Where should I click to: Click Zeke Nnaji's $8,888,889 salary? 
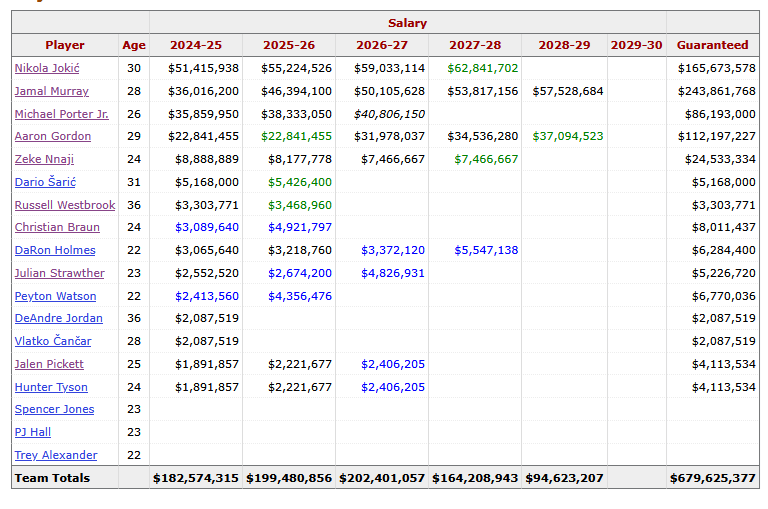tap(207, 159)
